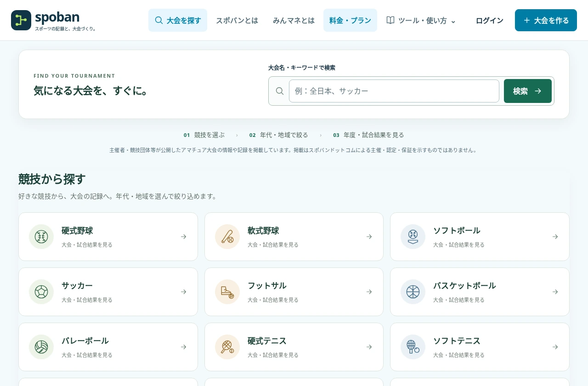The image size is (588, 386).
Task: Click the arrow on the フットサル card
Action: pos(369,292)
